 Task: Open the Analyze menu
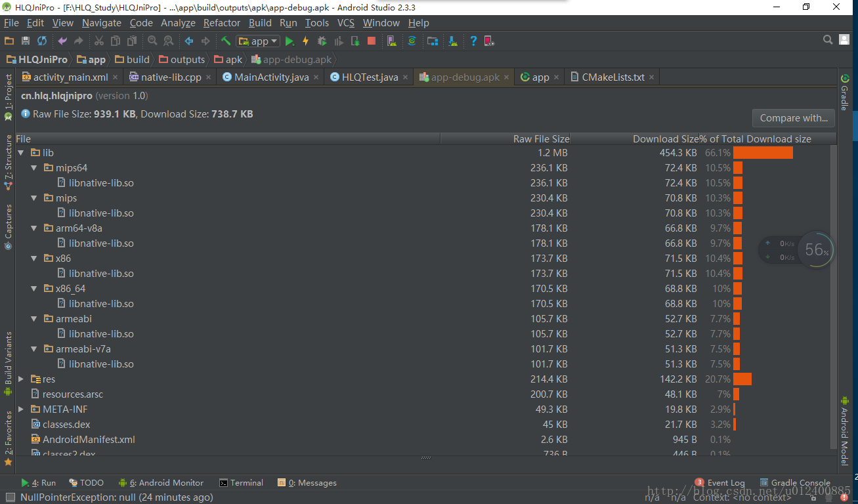point(178,22)
